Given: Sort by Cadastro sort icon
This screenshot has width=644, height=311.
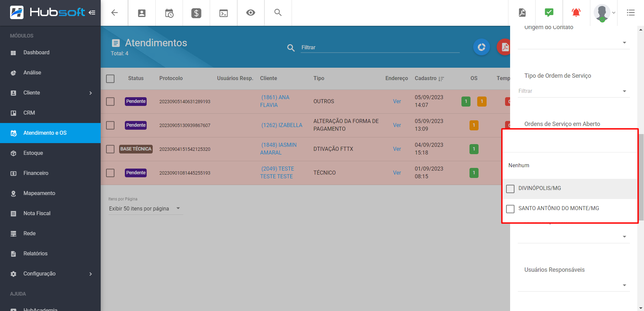Looking at the screenshot, I should coord(441,79).
